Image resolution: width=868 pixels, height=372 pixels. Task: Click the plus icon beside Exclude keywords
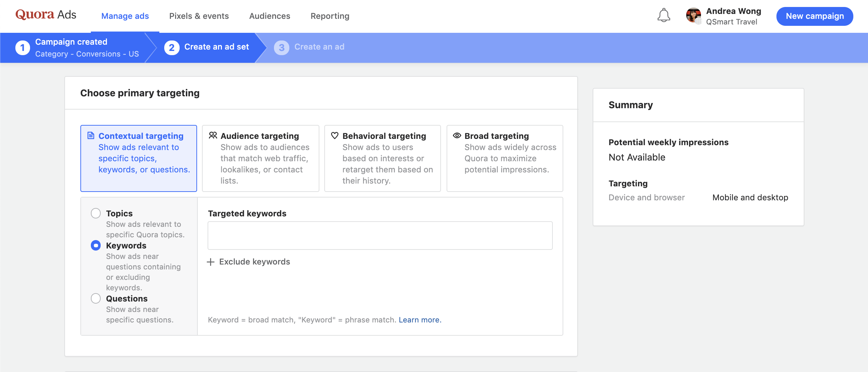click(211, 262)
